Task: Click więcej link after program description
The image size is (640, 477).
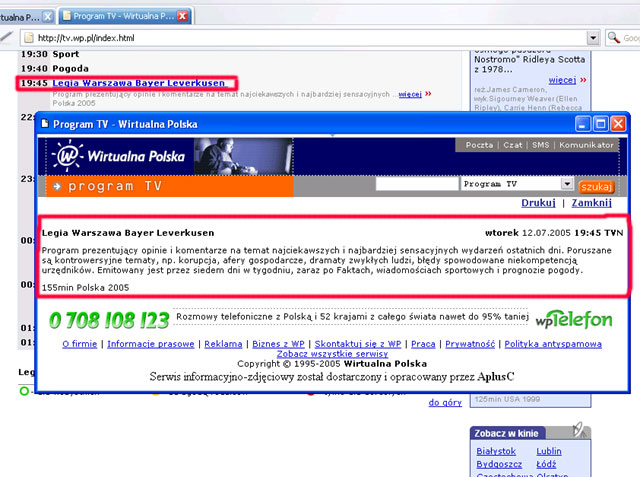Action: [x=410, y=94]
